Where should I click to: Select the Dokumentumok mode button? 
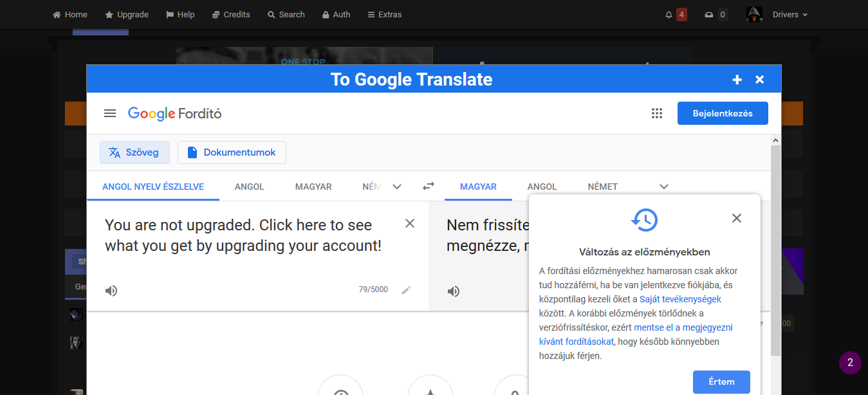pos(232,152)
